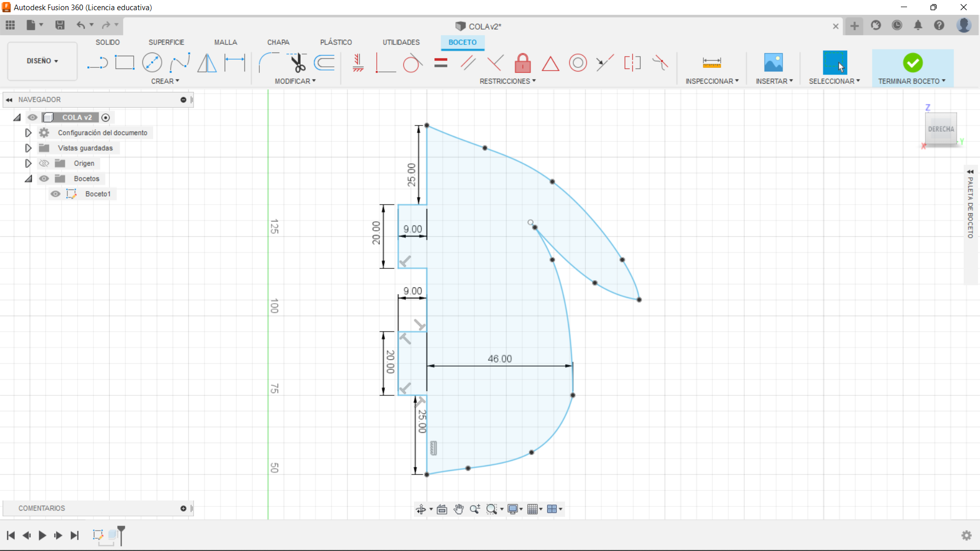Viewport: 980px width, 551px height.
Task: Select the Line sketch tool
Action: pos(97,63)
